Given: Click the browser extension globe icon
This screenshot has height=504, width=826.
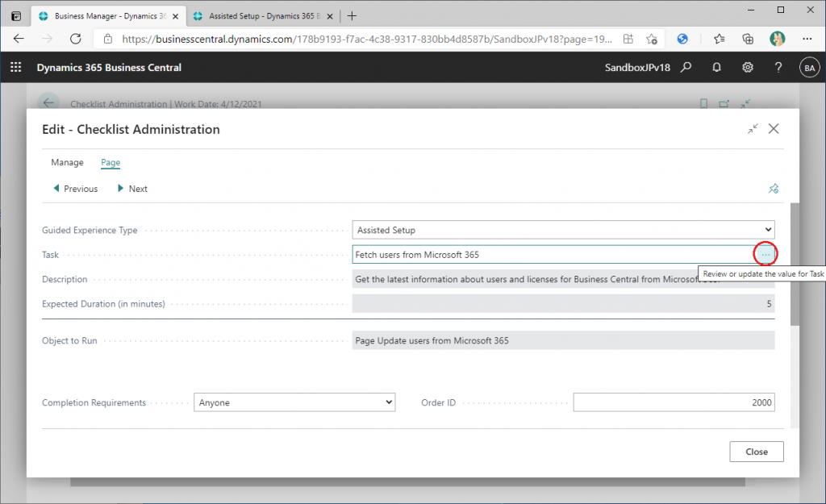Looking at the screenshot, I should (x=682, y=39).
